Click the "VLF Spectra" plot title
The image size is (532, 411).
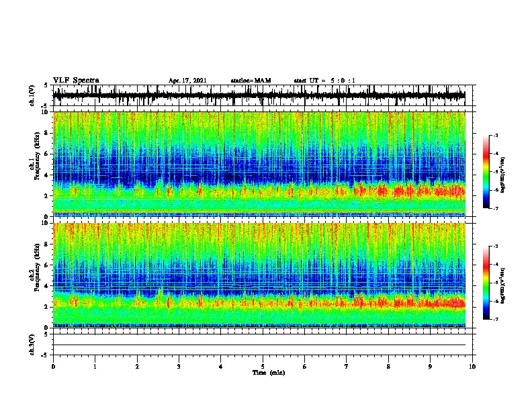[76, 81]
